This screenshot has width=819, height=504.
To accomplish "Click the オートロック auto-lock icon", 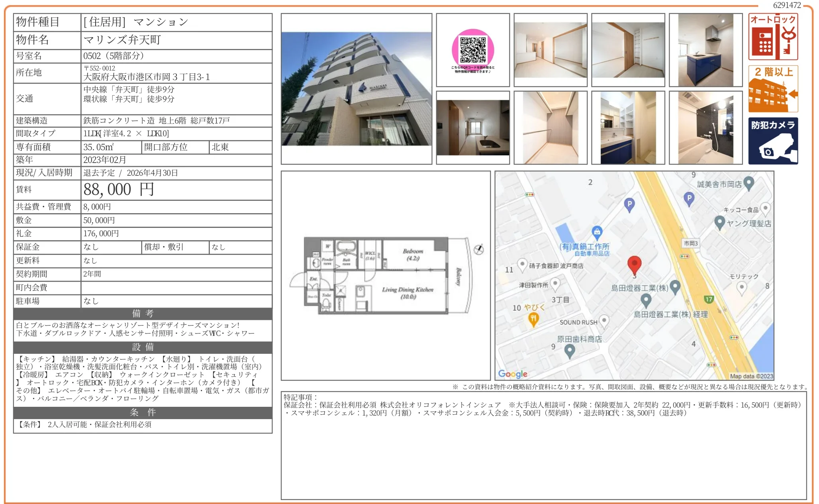I will (772, 37).
